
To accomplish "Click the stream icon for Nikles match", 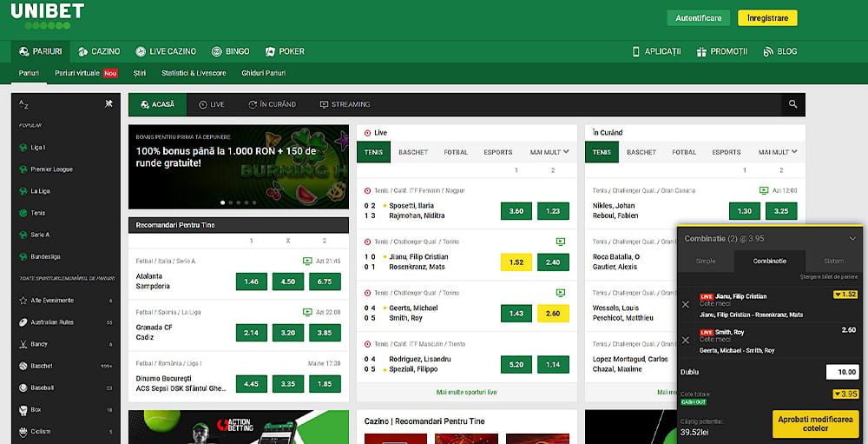I will [764, 190].
